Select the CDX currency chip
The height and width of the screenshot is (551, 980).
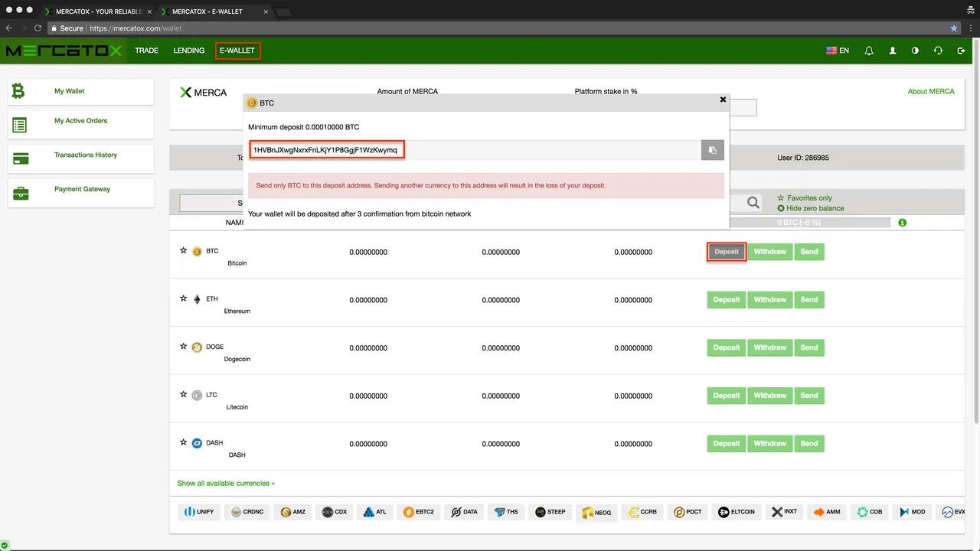[x=336, y=512]
